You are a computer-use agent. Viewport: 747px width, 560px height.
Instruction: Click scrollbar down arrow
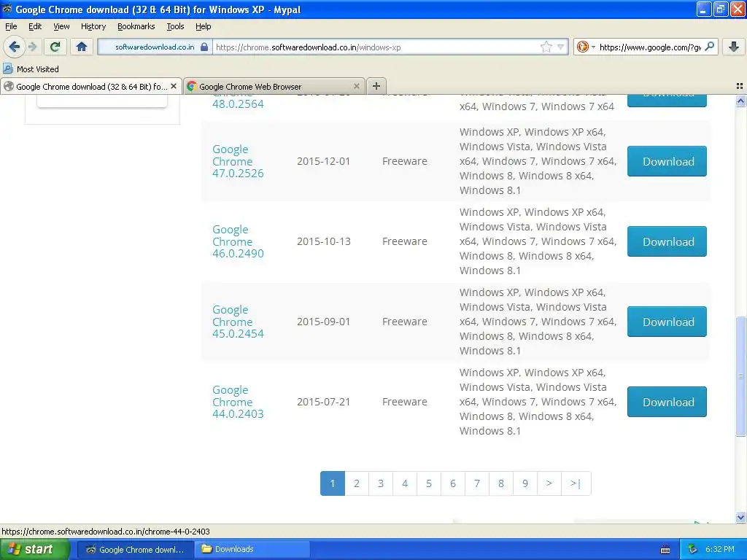coord(740,517)
